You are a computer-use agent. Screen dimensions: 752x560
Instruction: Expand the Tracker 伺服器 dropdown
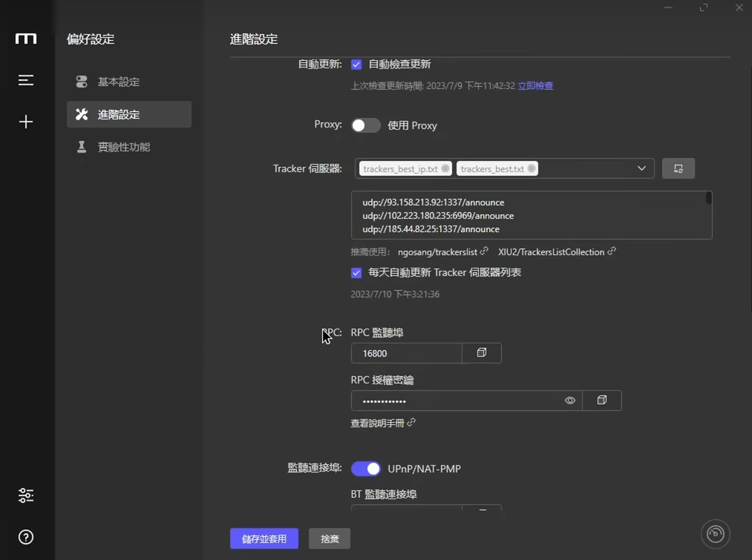[641, 168]
